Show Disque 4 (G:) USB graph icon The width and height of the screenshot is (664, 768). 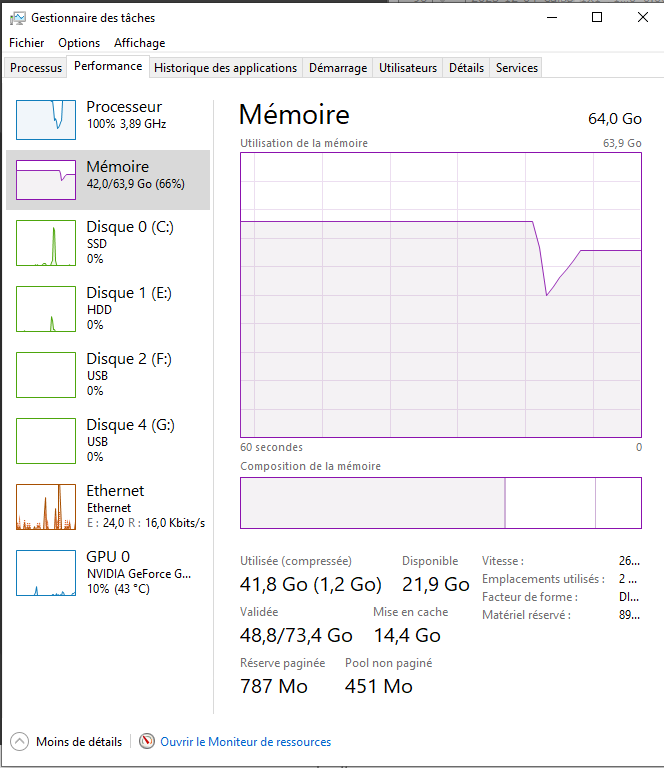tap(46, 441)
